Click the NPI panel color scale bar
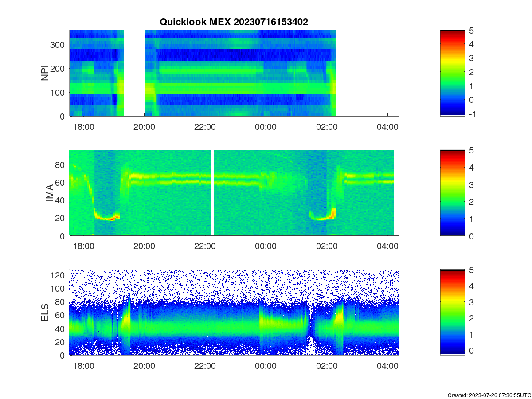Viewport: 532px width, 399px height. (x=452, y=73)
